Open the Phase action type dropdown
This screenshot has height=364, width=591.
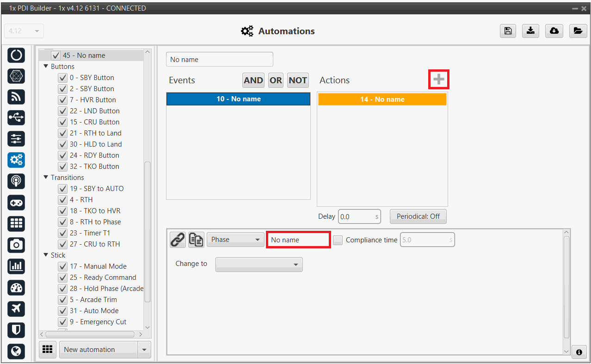tap(235, 240)
